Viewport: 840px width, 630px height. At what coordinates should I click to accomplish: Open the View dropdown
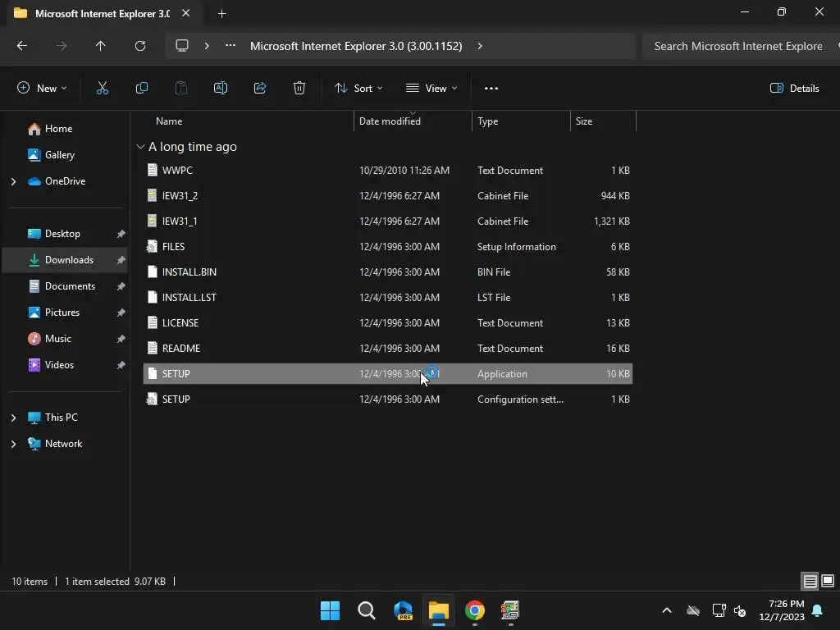431,89
